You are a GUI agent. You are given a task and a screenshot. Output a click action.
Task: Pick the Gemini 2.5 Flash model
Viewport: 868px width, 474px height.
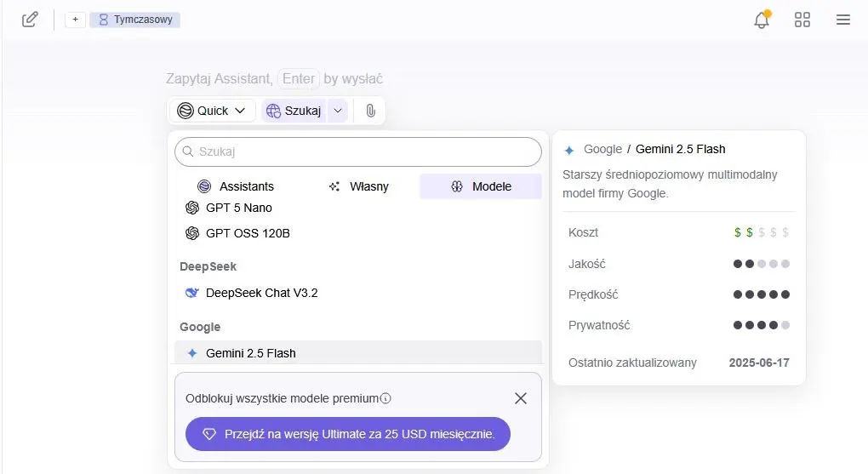(250, 353)
